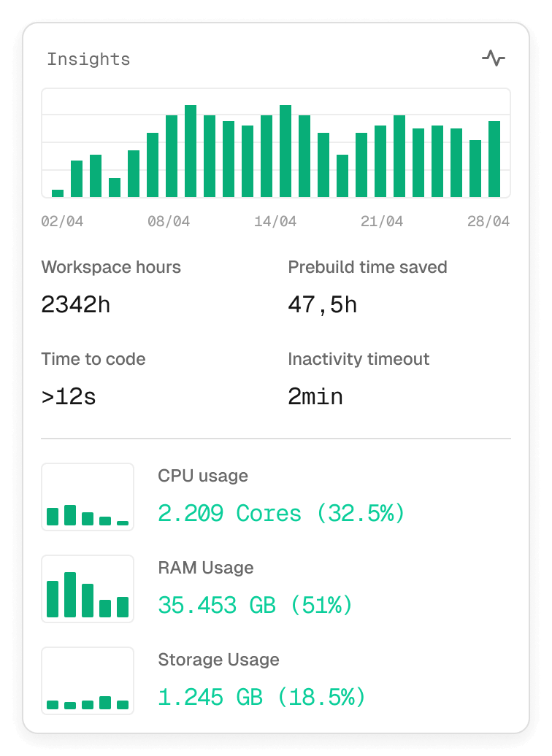
Task: Click the 35.453 GB RAM reading
Action: click(255, 605)
